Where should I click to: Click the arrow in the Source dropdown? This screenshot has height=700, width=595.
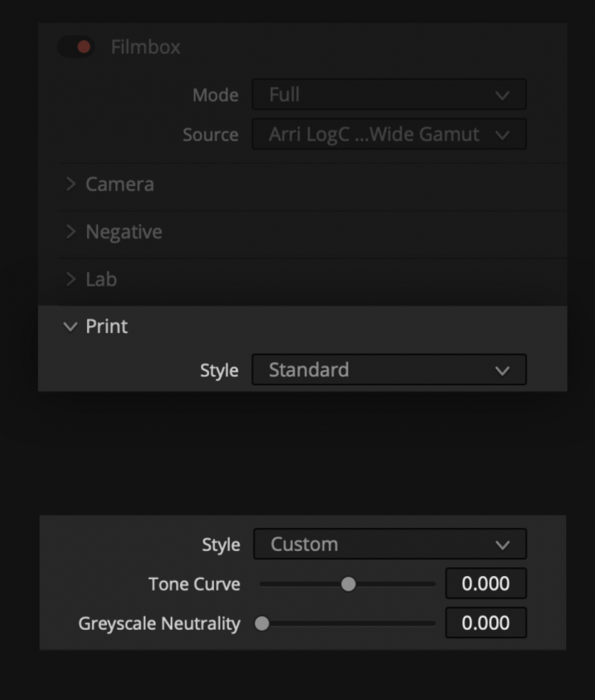pyautogui.click(x=503, y=134)
